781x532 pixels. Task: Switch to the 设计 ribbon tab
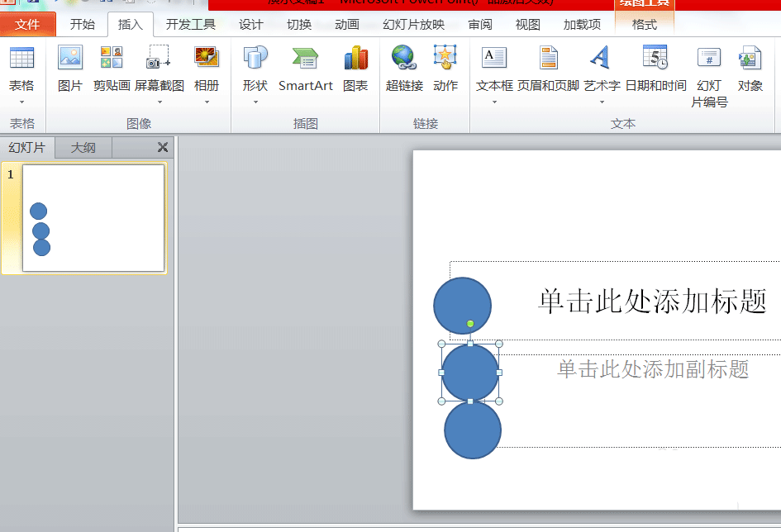[250, 25]
